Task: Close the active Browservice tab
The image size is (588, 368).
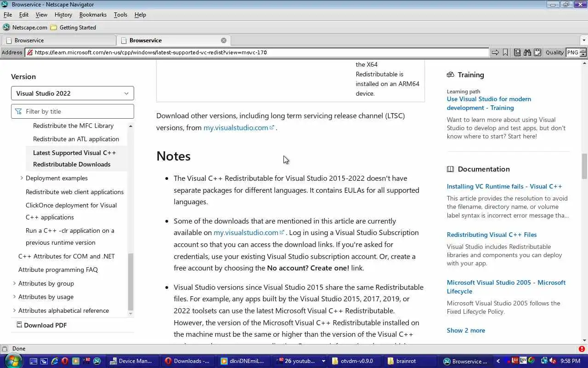Action: point(224,40)
